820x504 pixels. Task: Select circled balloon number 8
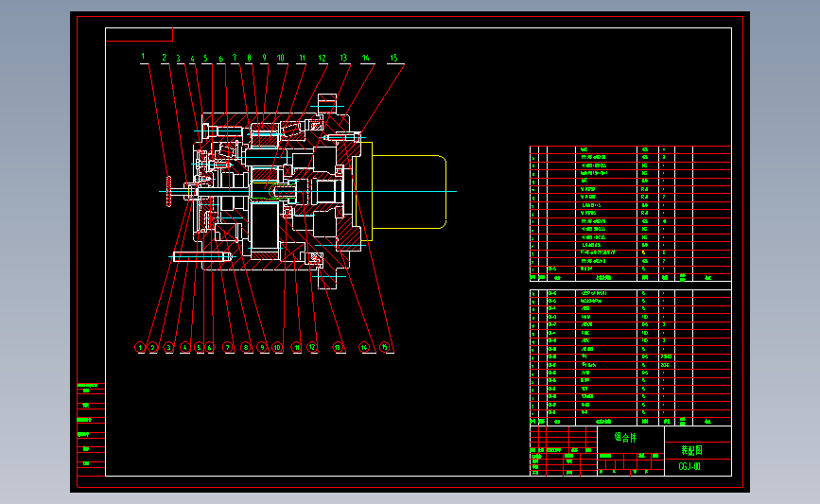(245, 347)
